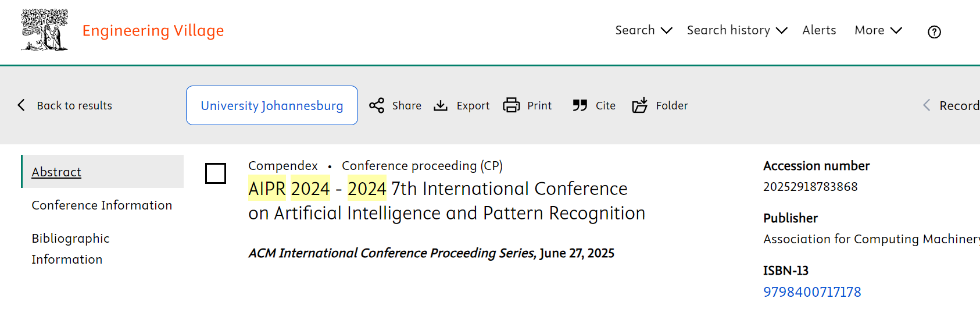Switch to the Abstract section tab
The image size is (980, 323).
point(56,172)
